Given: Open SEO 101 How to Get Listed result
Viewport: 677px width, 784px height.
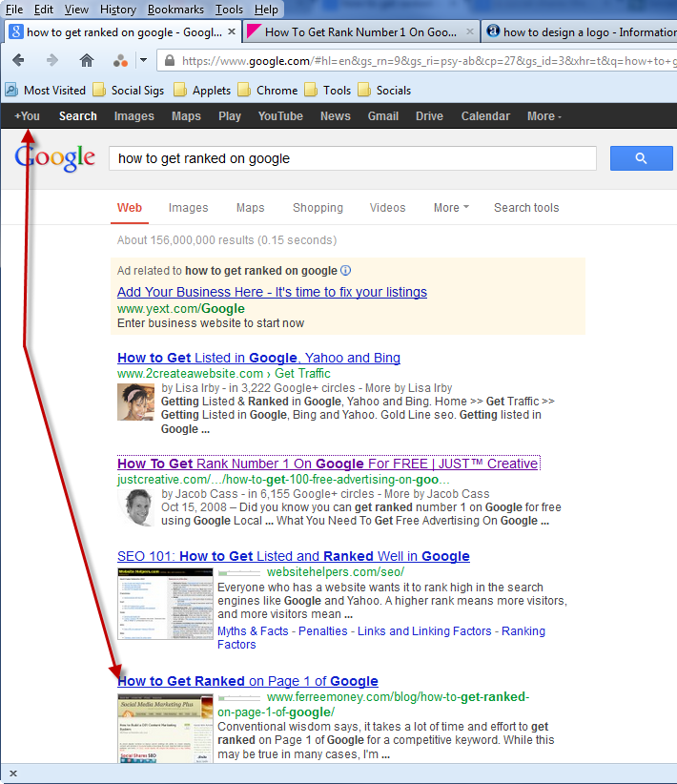Looking at the screenshot, I should (294, 556).
